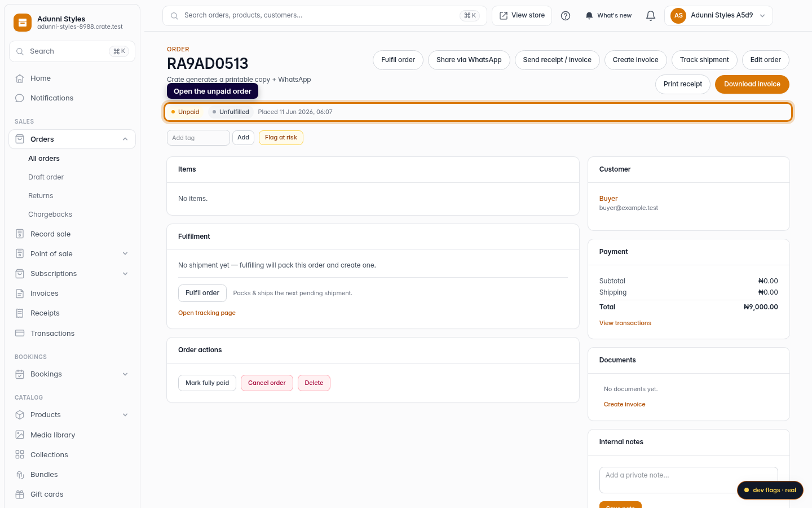Click Track shipment button

[704, 60]
